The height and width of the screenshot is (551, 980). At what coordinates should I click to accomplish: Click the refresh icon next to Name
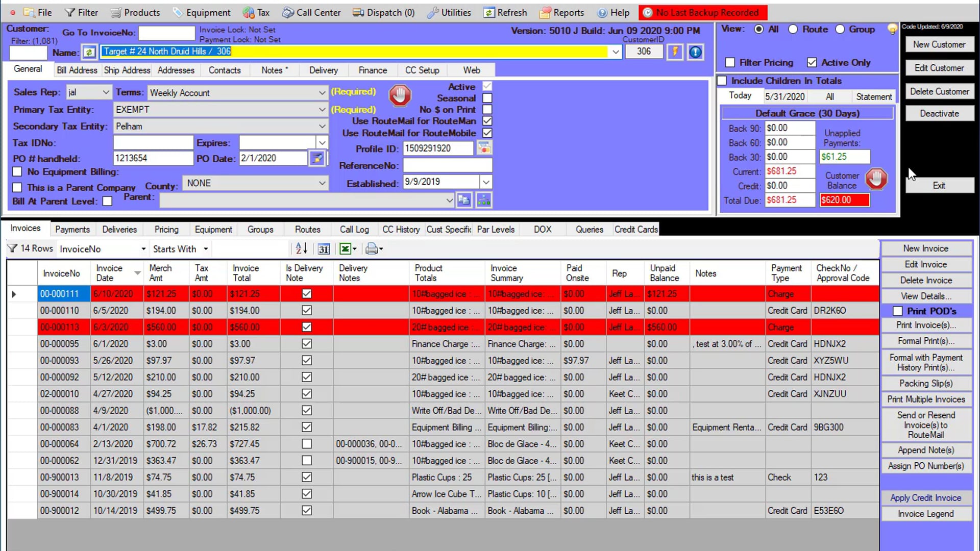(89, 52)
